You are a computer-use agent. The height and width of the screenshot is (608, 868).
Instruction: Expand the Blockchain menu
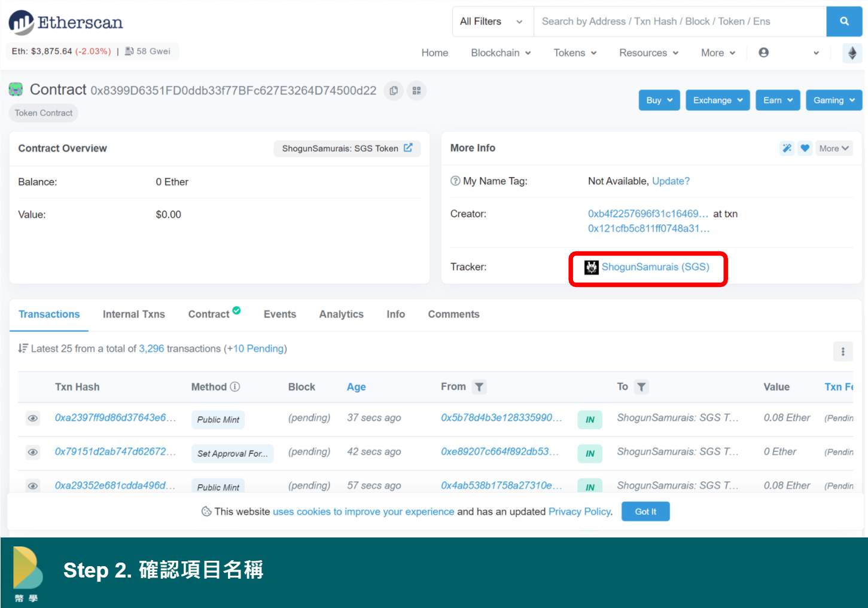click(501, 53)
